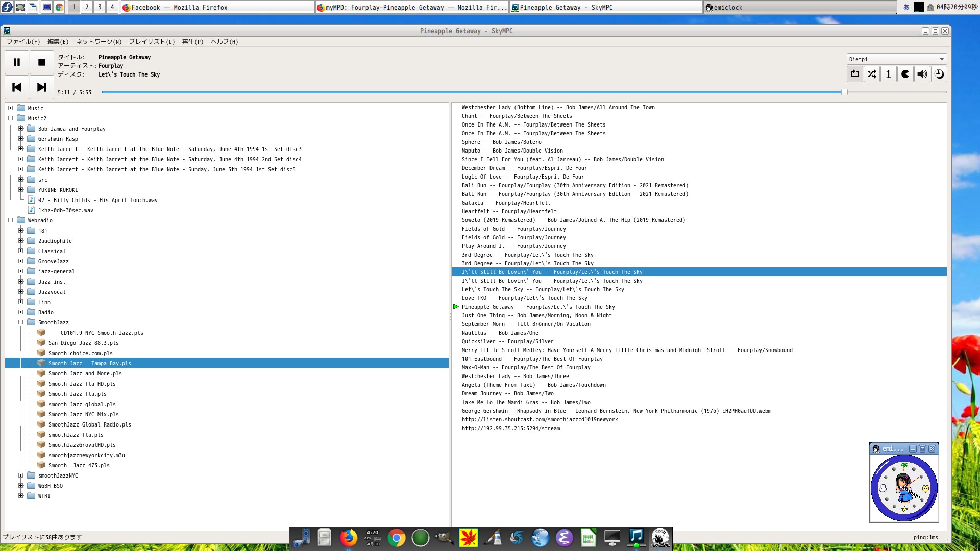Open the volume speaker control
Viewport: 980px width, 551px height.
tap(922, 74)
